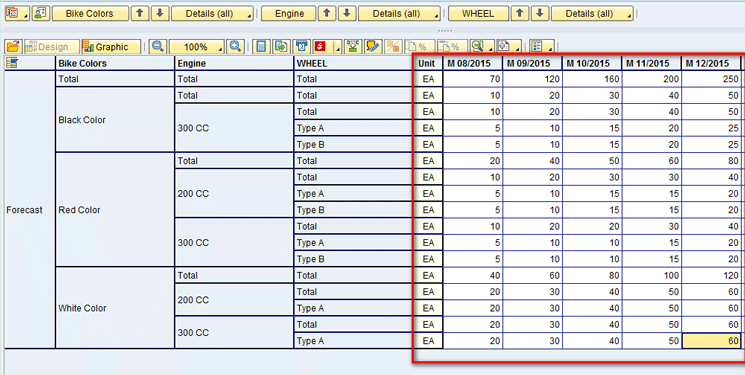This screenshot has width=745, height=375.
Task: Click the M 08/2015 column header
Action: [473, 63]
